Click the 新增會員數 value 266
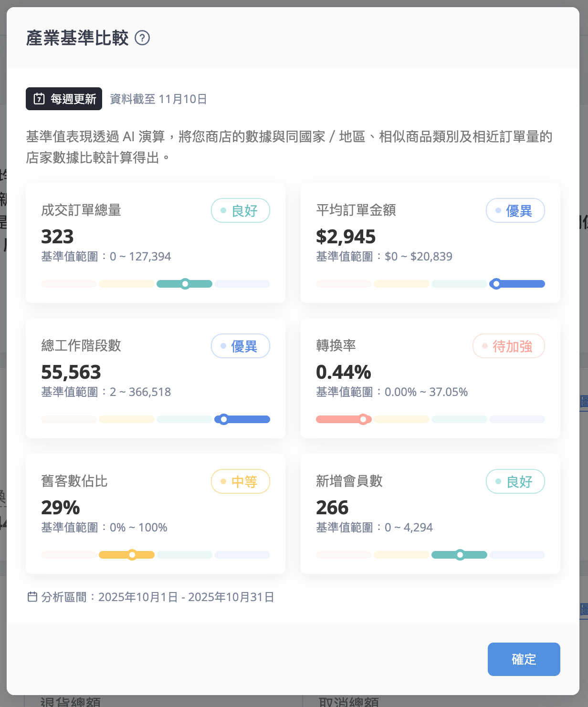The image size is (588, 707). [x=332, y=508]
